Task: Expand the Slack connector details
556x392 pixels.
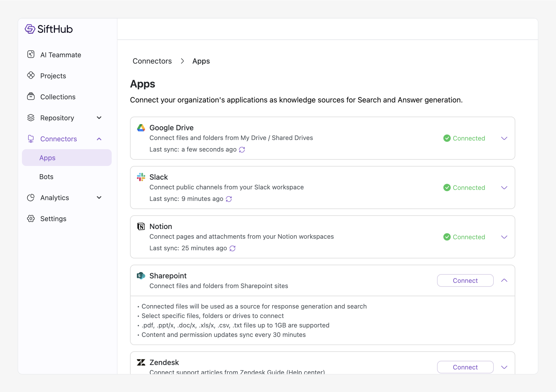Action: pyautogui.click(x=504, y=188)
